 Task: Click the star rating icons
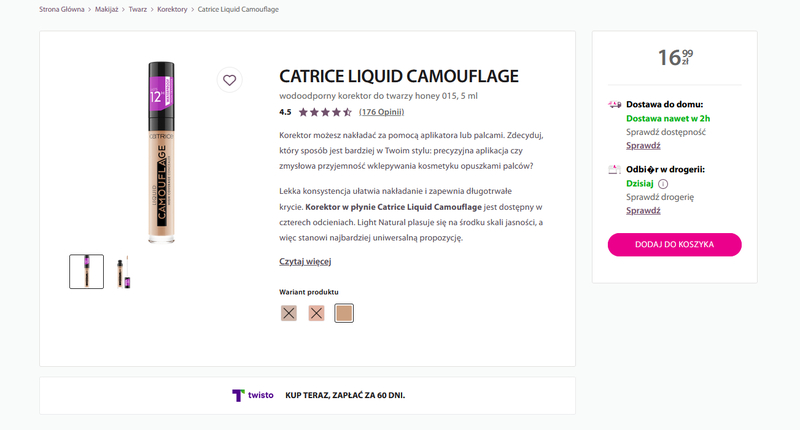(x=325, y=112)
